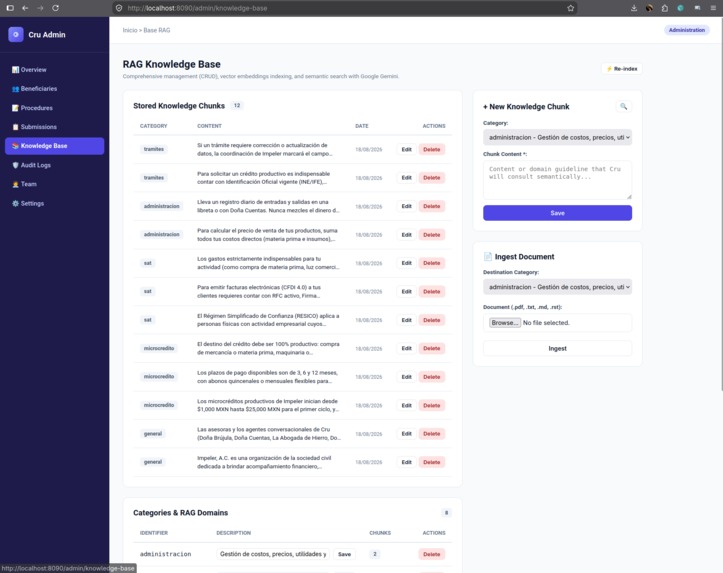Click the Inicio breadcrumb link
The width and height of the screenshot is (723, 573).
pyautogui.click(x=130, y=30)
